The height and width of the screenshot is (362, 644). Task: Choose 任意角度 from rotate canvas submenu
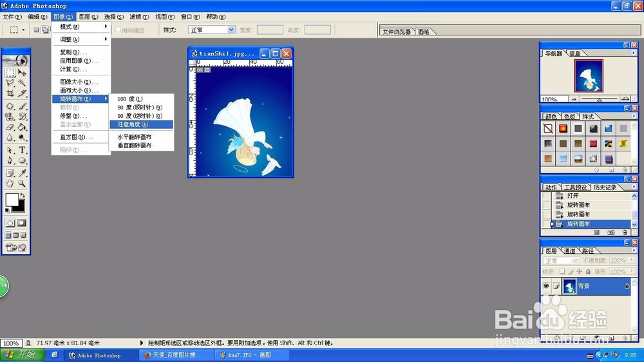point(141,124)
